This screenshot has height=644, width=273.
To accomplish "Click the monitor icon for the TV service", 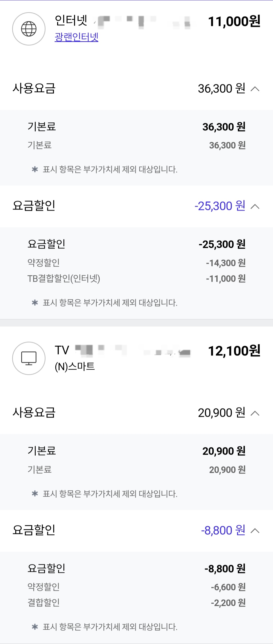I will [29, 358].
